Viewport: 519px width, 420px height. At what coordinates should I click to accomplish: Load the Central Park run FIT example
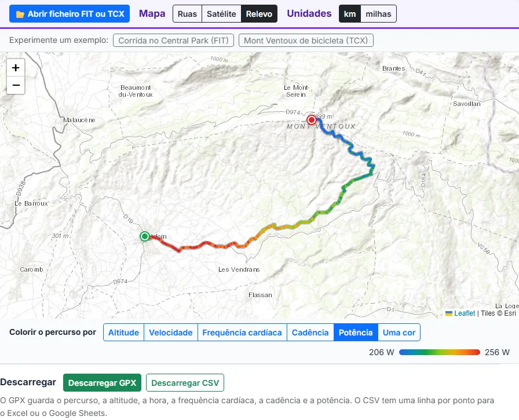point(173,41)
